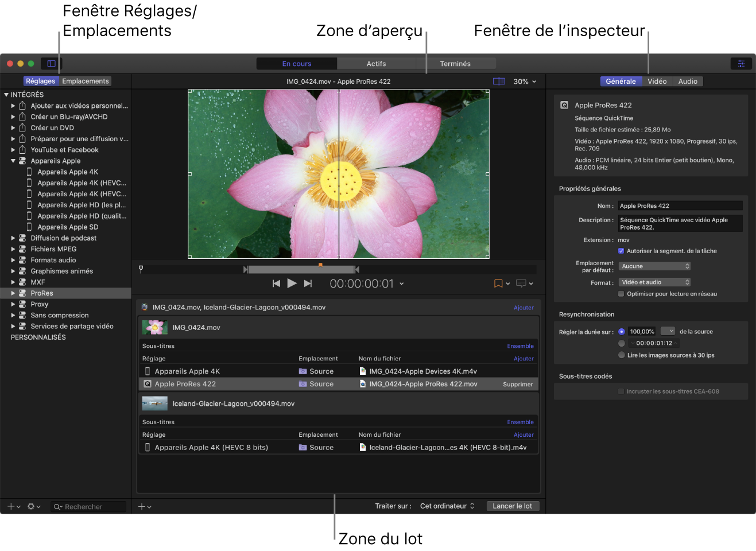
Task: Open the captions display icon menu
Action: (525, 284)
